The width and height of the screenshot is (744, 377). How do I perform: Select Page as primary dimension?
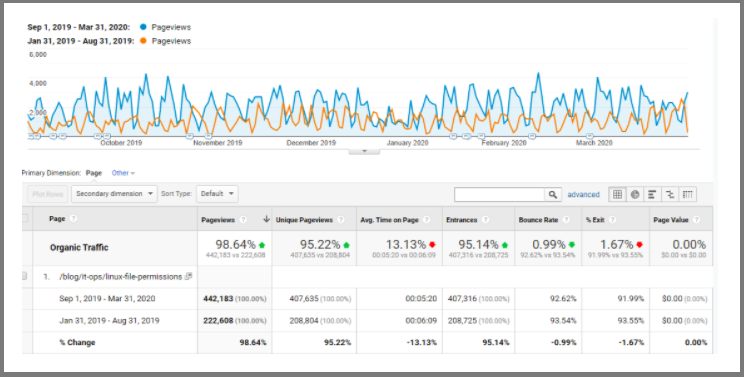point(94,173)
